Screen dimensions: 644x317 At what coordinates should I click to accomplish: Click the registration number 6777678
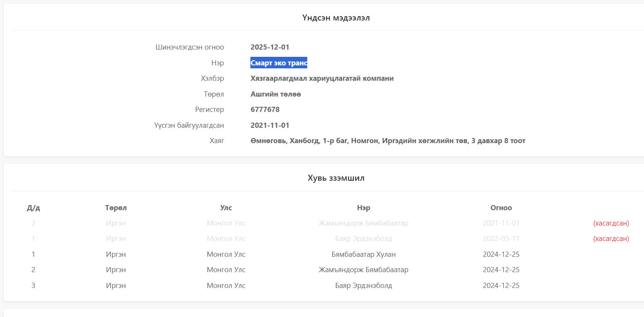click(265, 109)
